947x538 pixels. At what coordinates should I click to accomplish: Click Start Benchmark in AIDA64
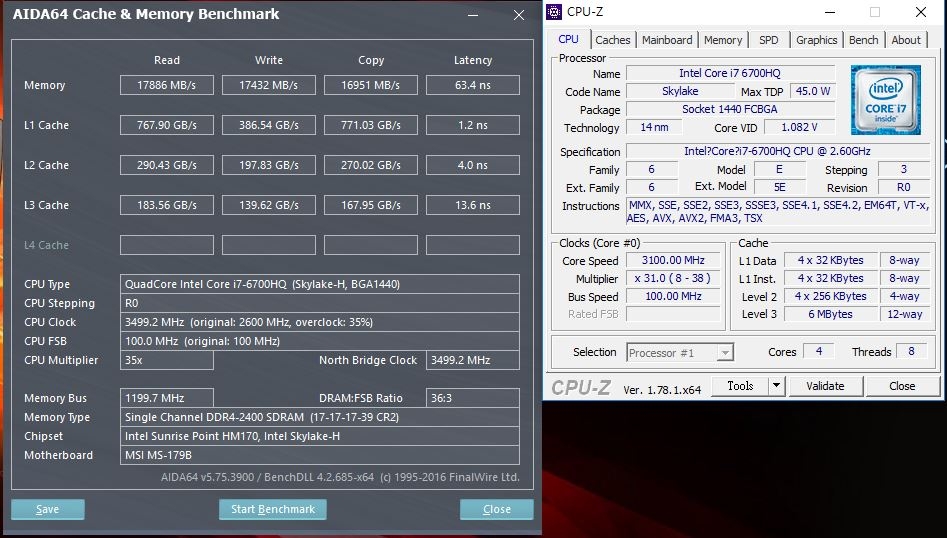point(272,509)
